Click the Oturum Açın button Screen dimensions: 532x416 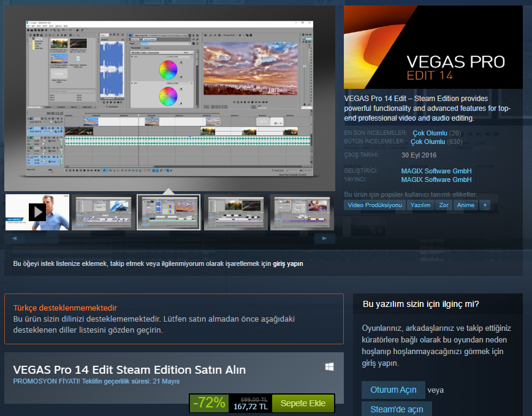393,390
